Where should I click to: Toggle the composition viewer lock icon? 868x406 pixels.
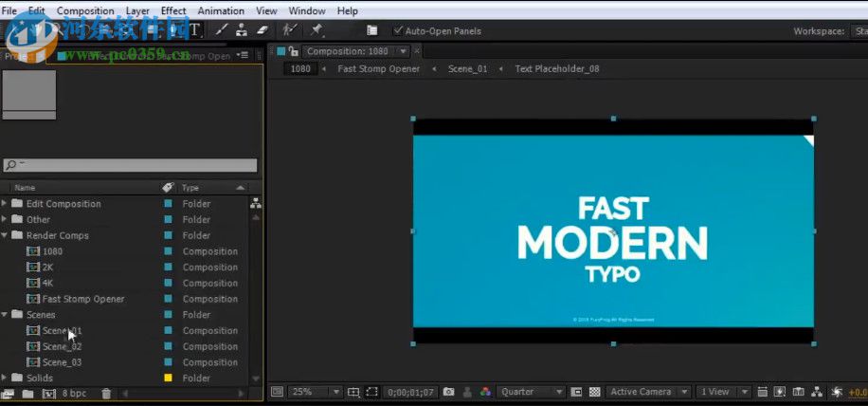pos(294,51)
